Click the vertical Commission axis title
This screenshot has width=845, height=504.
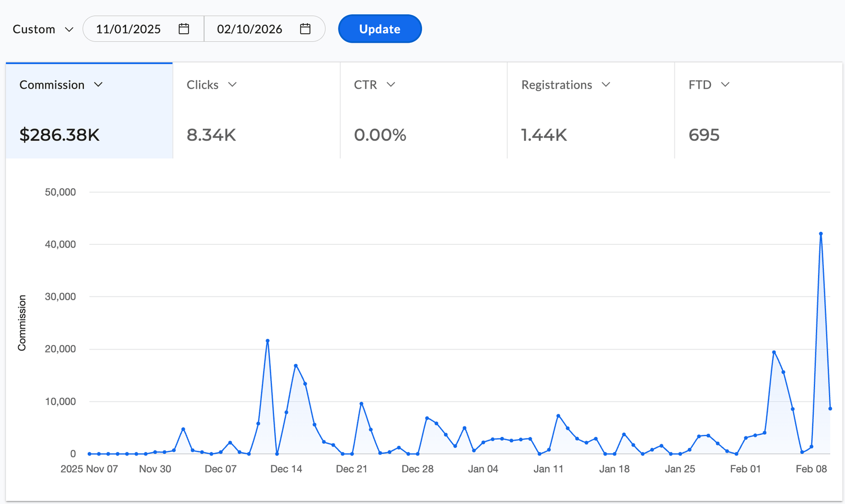(22, 322)
